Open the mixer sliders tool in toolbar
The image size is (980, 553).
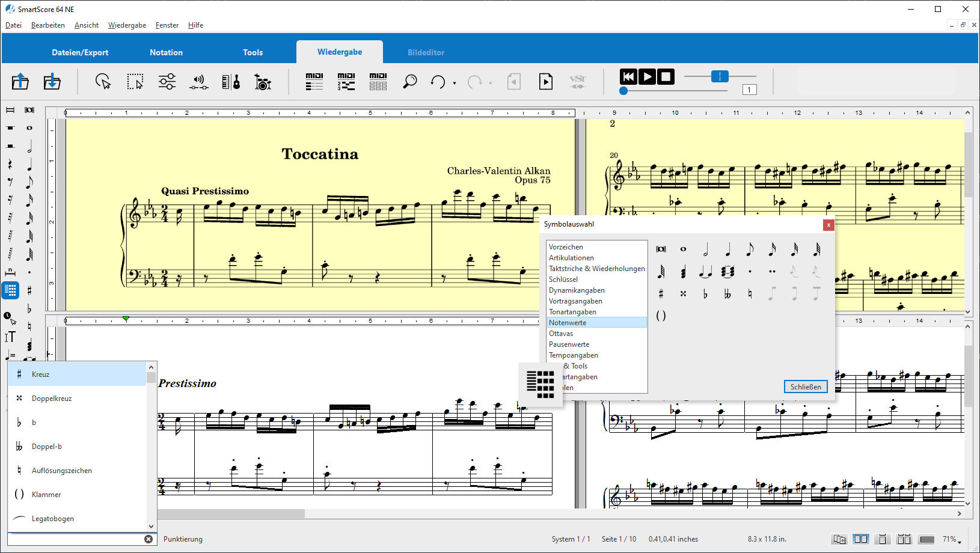click(167, 82)
